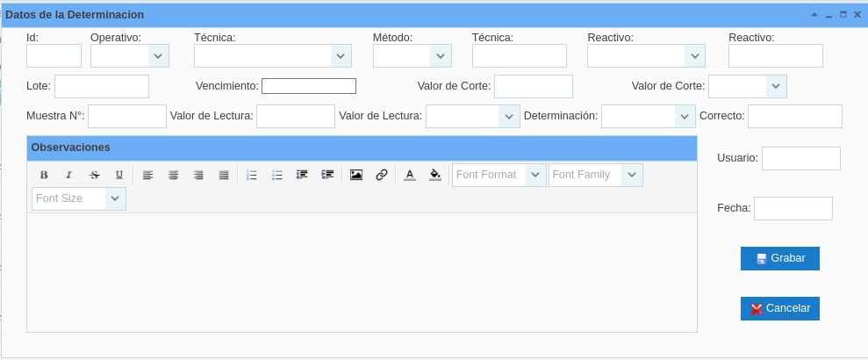Open the Font Format dropdown
Image resolution: width=868 pixels, height=360 pixels.
[499, 175]
